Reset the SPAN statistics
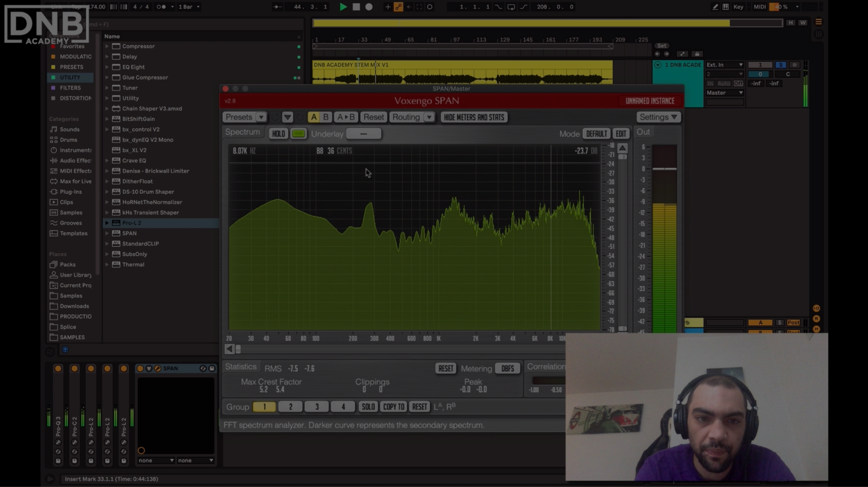The height and width of the screenshot is (487, 868). coord(445,368)
